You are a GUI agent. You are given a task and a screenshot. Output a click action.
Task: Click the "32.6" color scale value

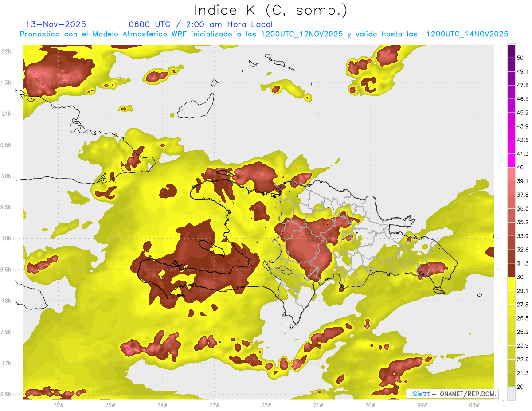(523, 250)
